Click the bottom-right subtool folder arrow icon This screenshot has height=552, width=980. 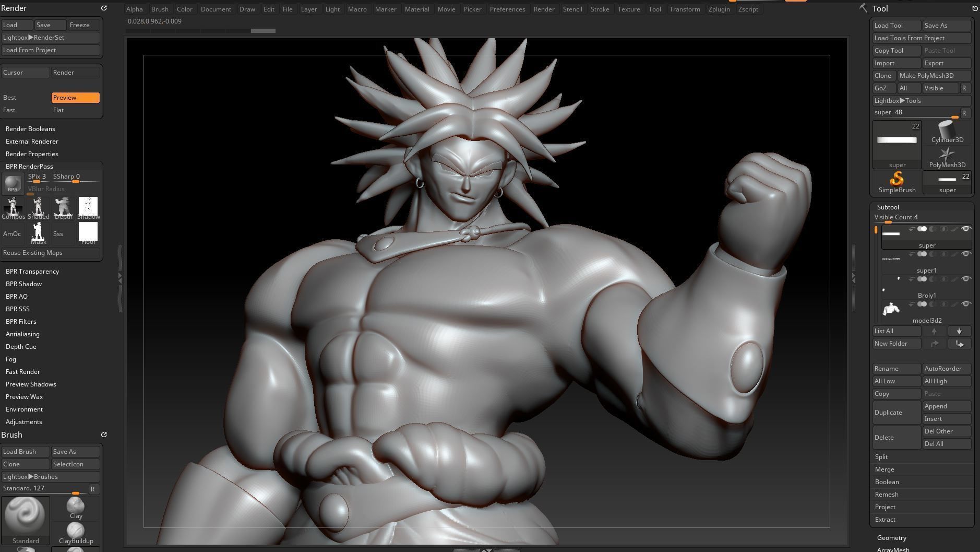click(x=959, y=344)
